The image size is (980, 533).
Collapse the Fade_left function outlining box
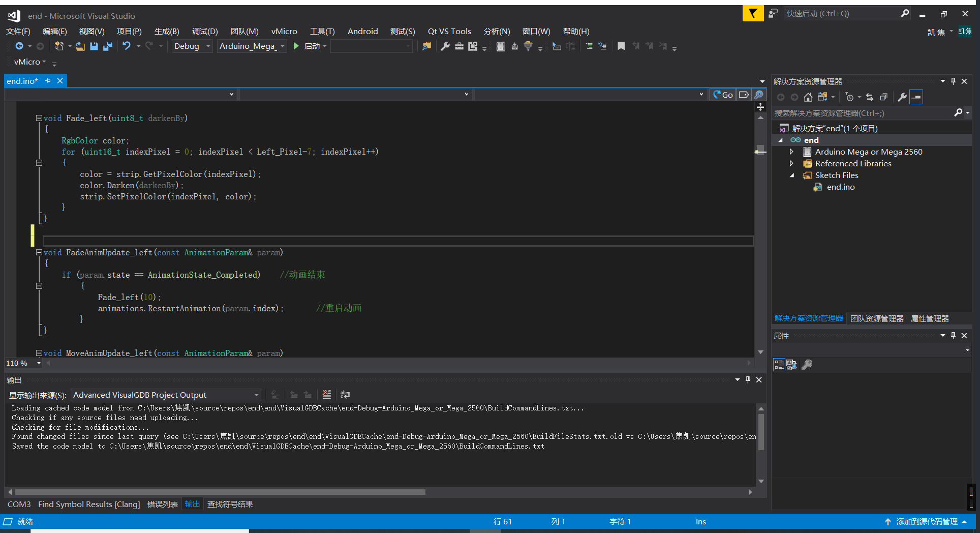[x=39, y=118]
